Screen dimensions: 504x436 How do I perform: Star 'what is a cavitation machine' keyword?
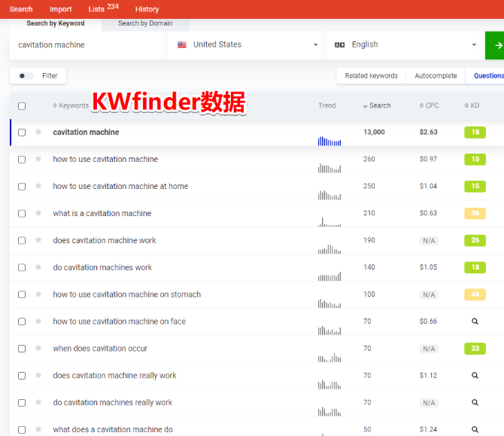pos(38,214)
